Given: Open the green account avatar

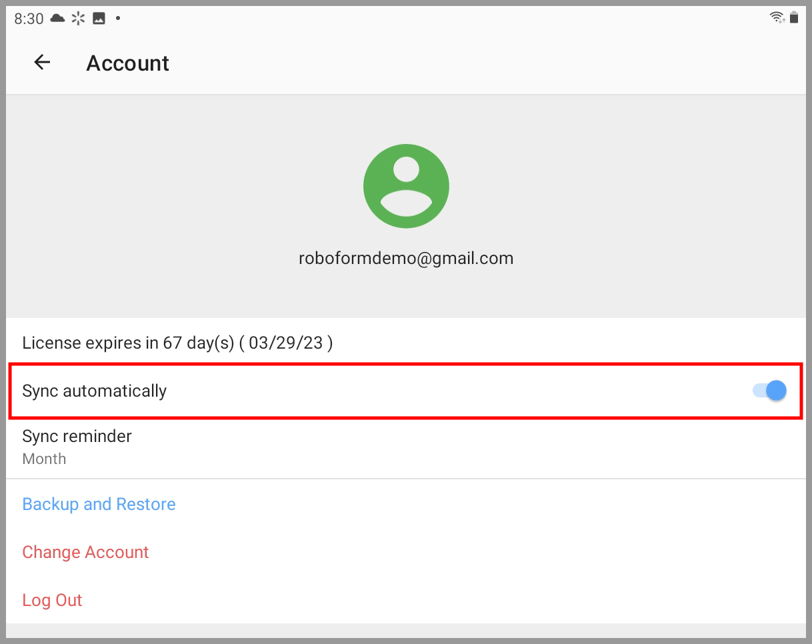Looking at the screenshot, I should (x=406, y=186).
